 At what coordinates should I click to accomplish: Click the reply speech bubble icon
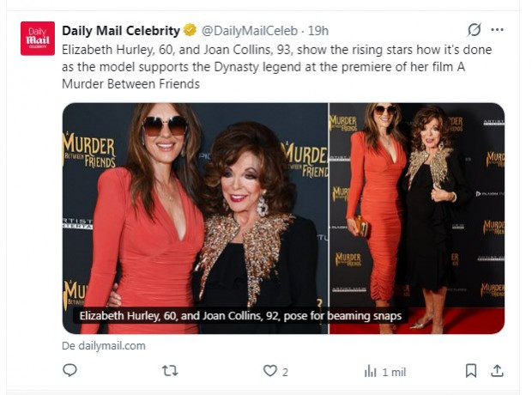click(70, 370)
